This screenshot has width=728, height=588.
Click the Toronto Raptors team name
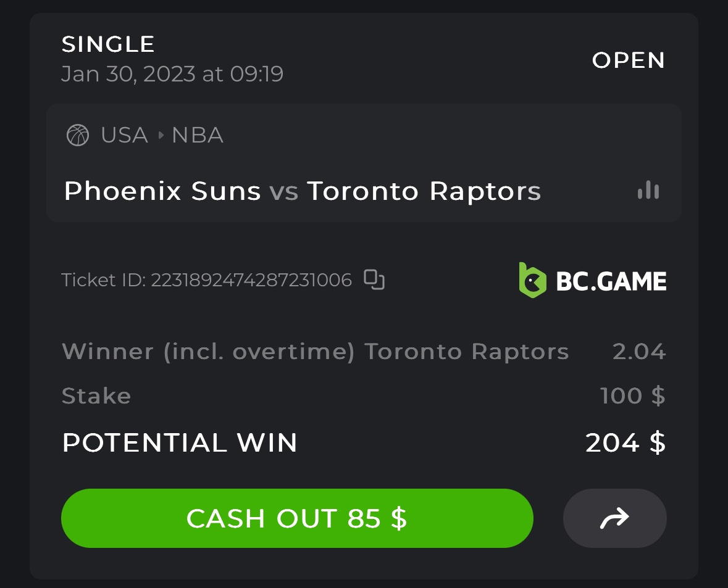tap(424, 191)
